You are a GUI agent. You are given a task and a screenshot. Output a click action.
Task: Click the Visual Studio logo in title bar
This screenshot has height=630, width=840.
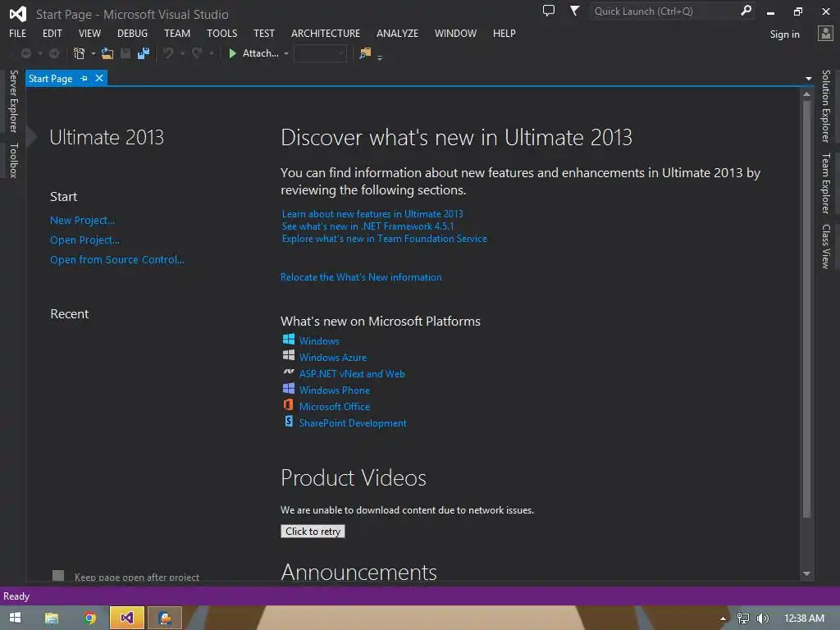point(18,14)
